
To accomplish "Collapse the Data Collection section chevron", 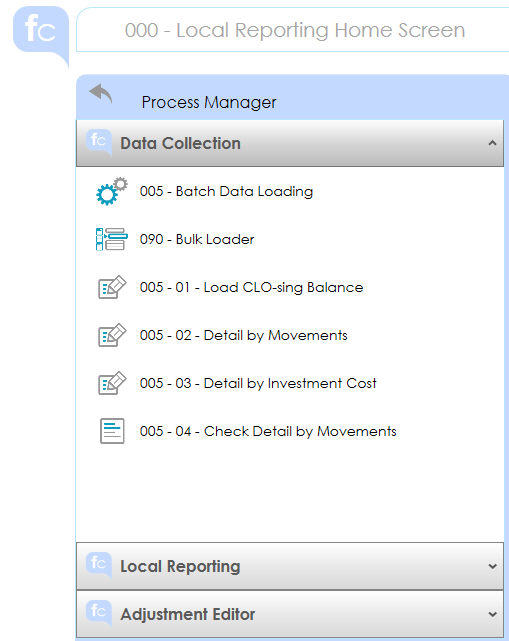I will click(x=492, y=143).
